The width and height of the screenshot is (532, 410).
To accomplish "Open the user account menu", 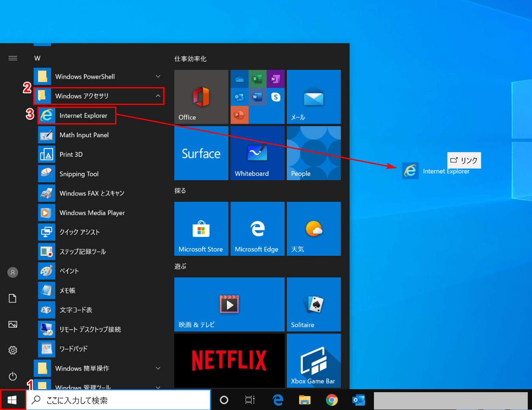I will tap(13, 272).
